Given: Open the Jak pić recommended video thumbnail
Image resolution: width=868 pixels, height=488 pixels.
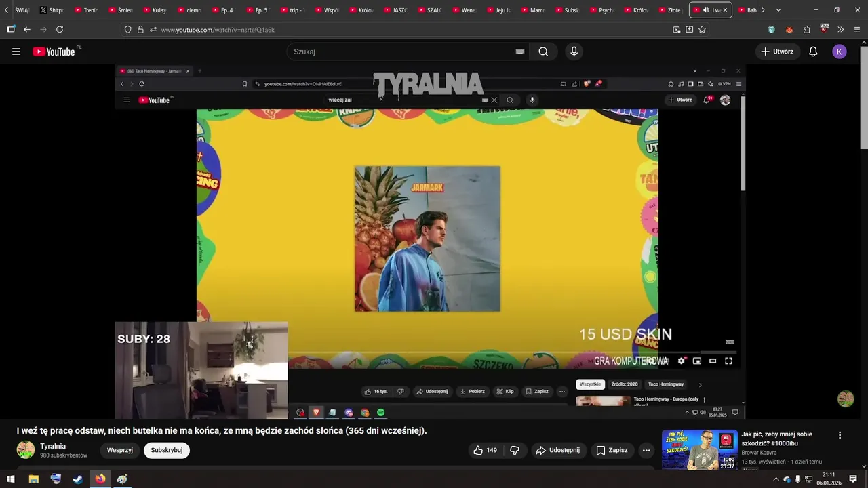Looking at the screenshot, I should (699, 449).
